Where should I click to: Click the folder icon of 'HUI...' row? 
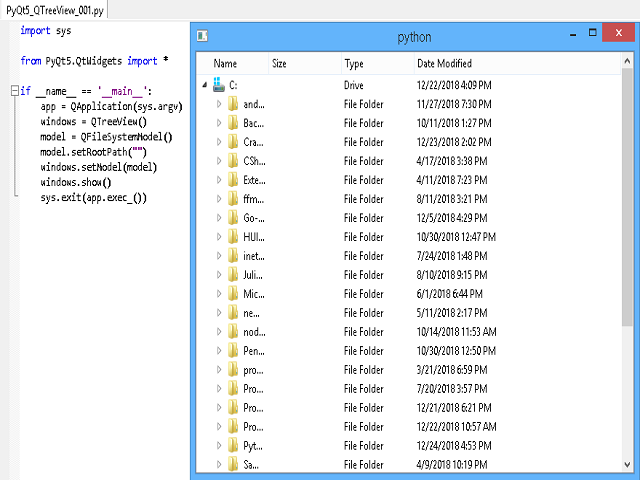(x=233, y=237)
